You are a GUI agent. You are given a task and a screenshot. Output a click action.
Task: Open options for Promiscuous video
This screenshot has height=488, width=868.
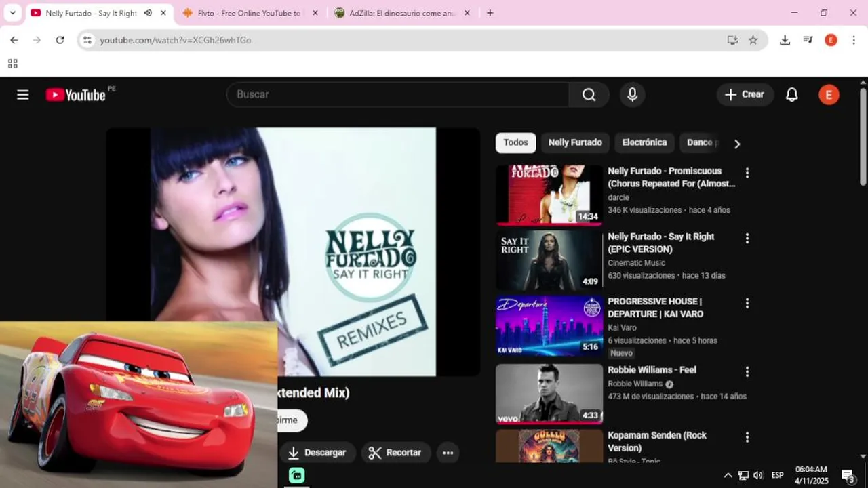747,173
